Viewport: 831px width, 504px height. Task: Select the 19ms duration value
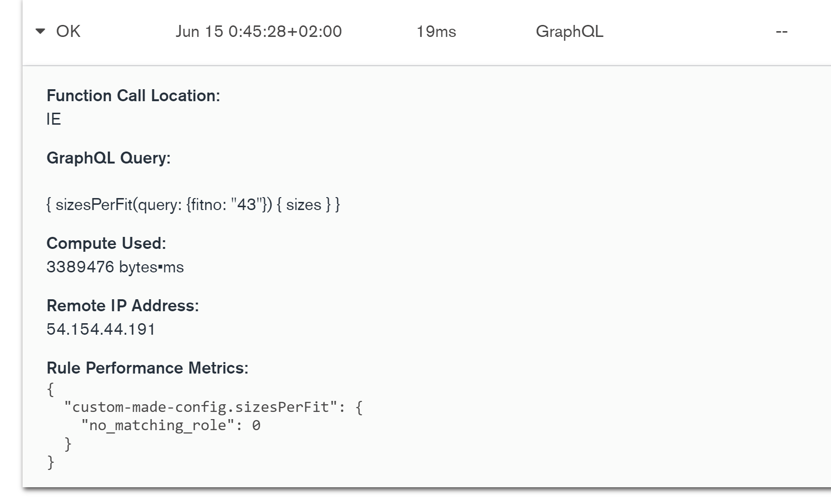tap(436, 32)
